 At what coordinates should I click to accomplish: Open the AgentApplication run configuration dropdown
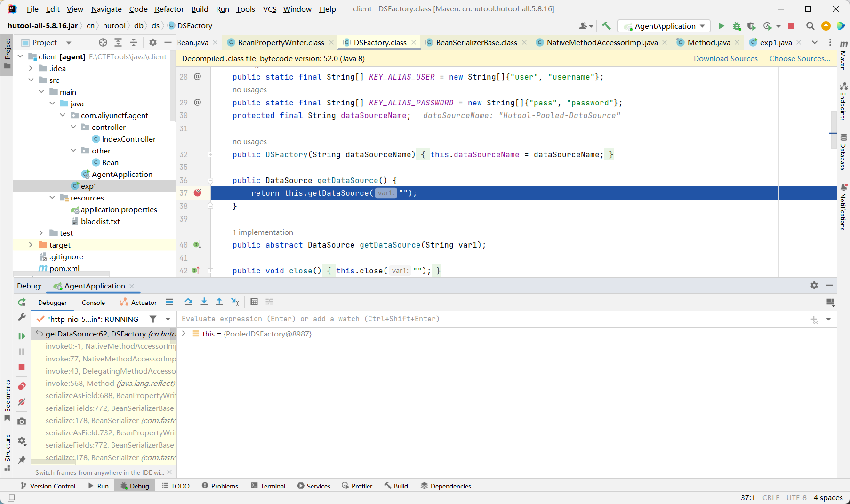[x=665, y=26]
